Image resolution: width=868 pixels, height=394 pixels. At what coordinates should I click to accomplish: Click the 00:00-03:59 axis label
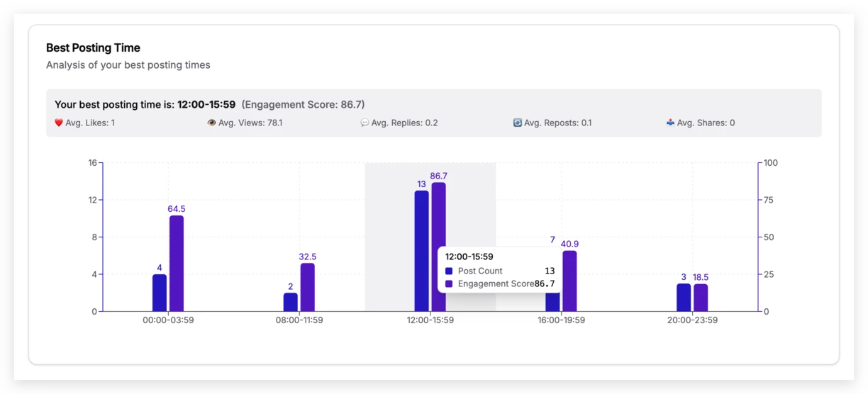pos(168,320)
